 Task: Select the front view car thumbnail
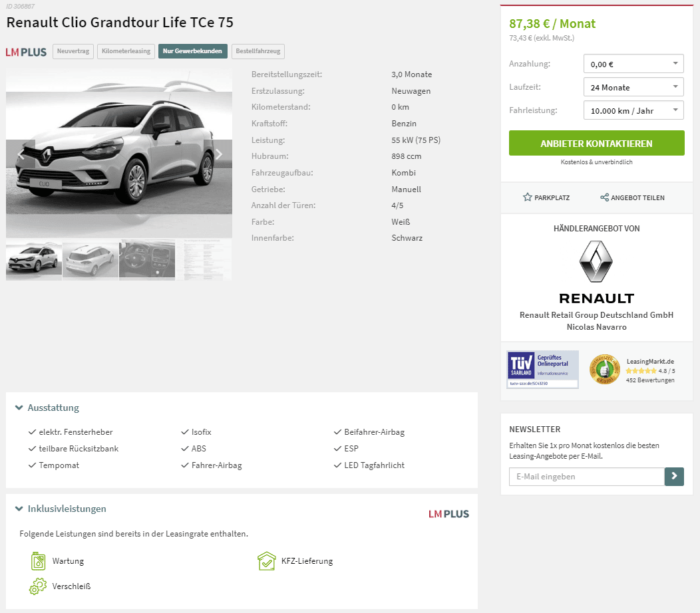coord(34,261)
